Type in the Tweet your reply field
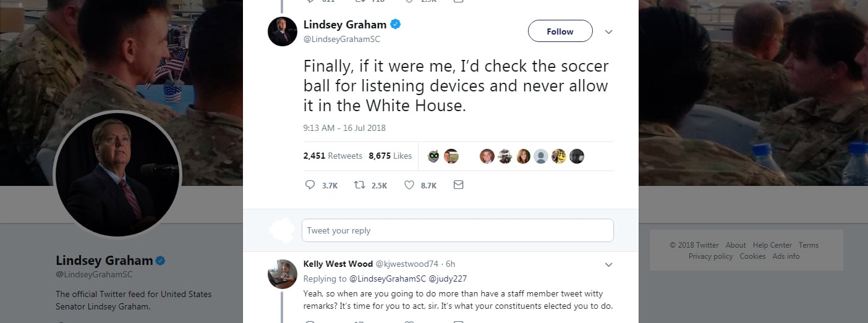 tap(457, 230)
